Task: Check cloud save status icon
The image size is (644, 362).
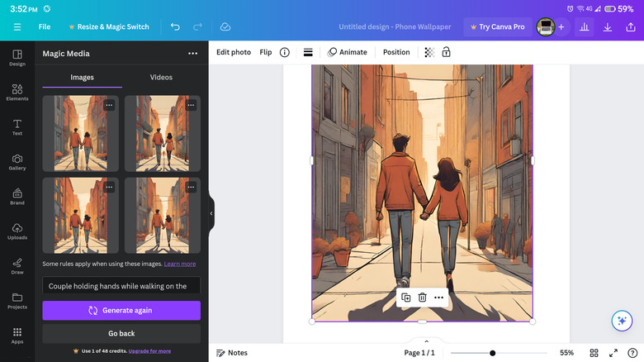Action: pos(225,26)
